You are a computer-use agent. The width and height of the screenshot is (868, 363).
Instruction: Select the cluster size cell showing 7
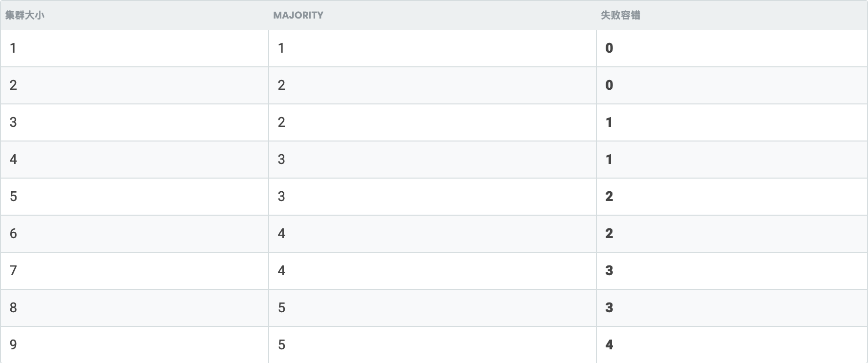13,271
